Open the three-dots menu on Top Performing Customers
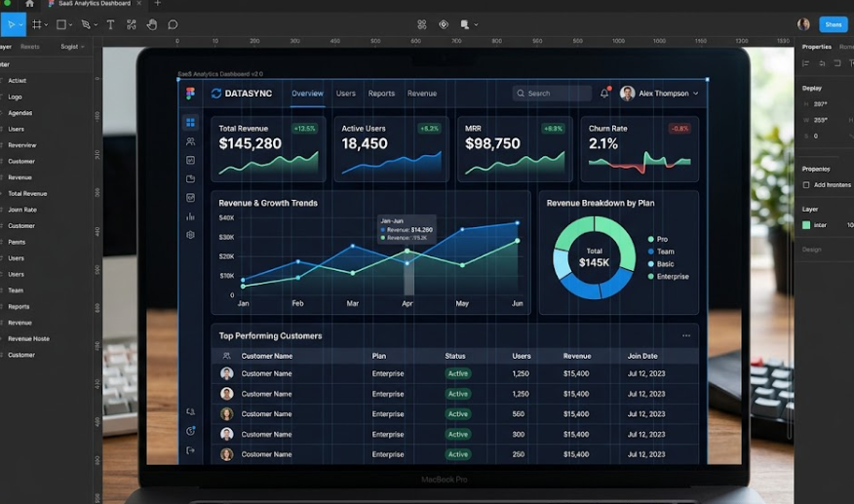The height and width of the screenshot is (504, 854). [x=686, y=335]
